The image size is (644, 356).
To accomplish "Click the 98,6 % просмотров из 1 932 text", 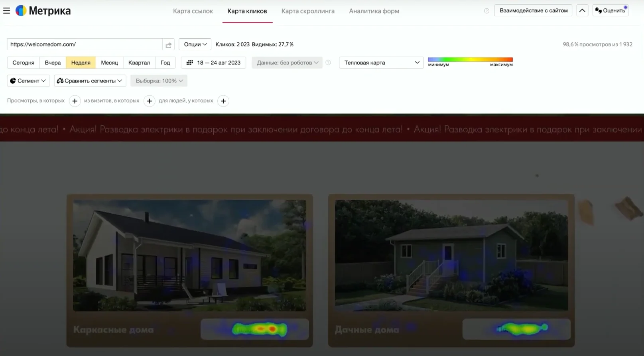I will 597,45.
